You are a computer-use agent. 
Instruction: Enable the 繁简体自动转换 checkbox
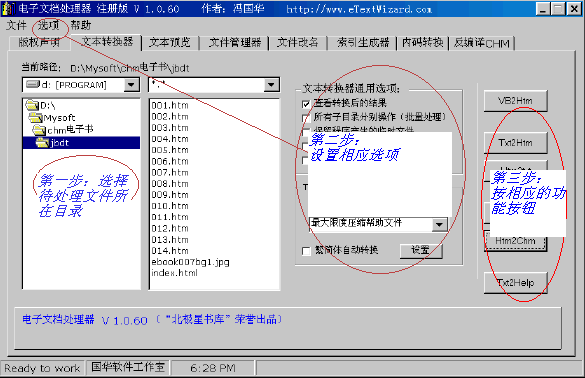click(x=306, y=251)
